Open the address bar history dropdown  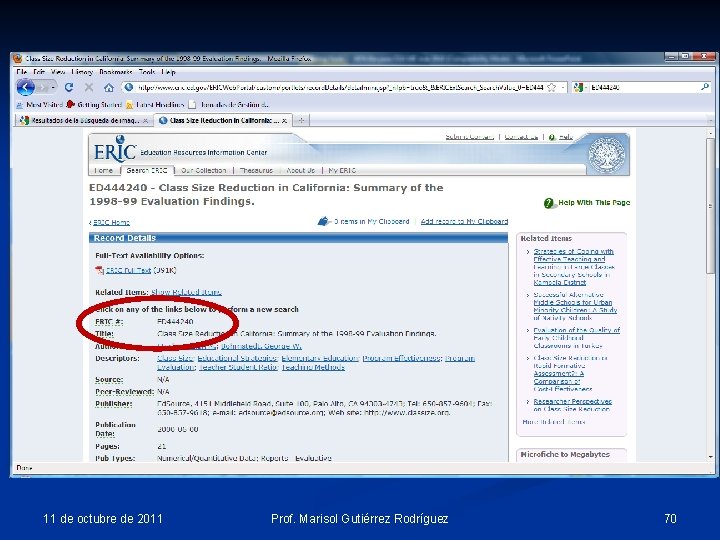coord(563,87)
